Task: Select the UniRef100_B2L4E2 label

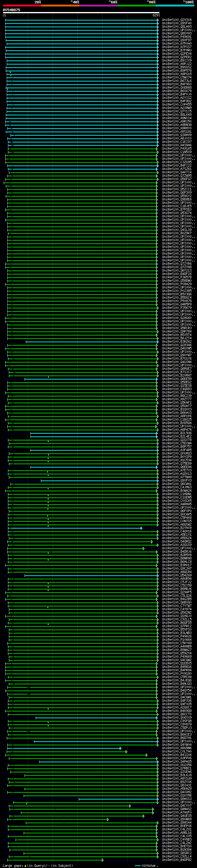Action: pos(176,436)
